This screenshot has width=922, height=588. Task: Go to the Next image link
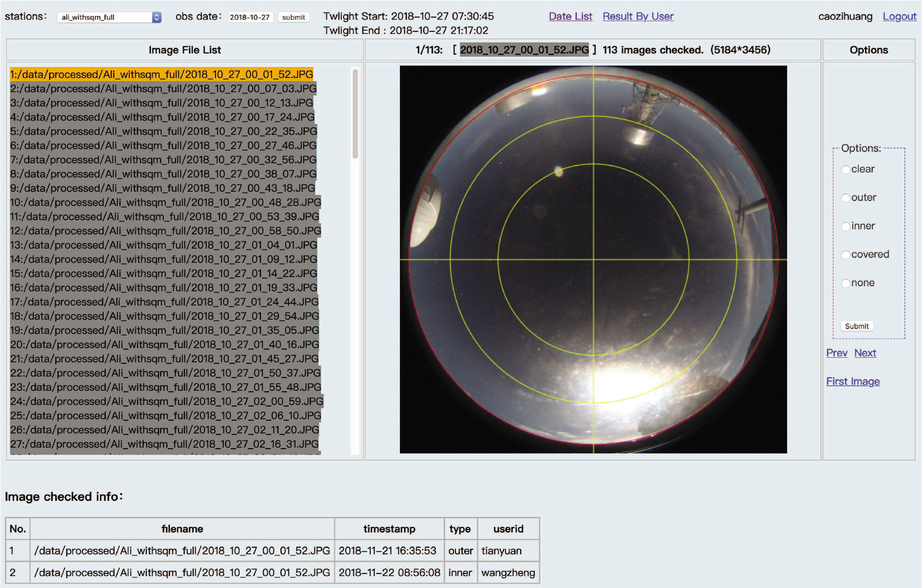pos(865,353)
